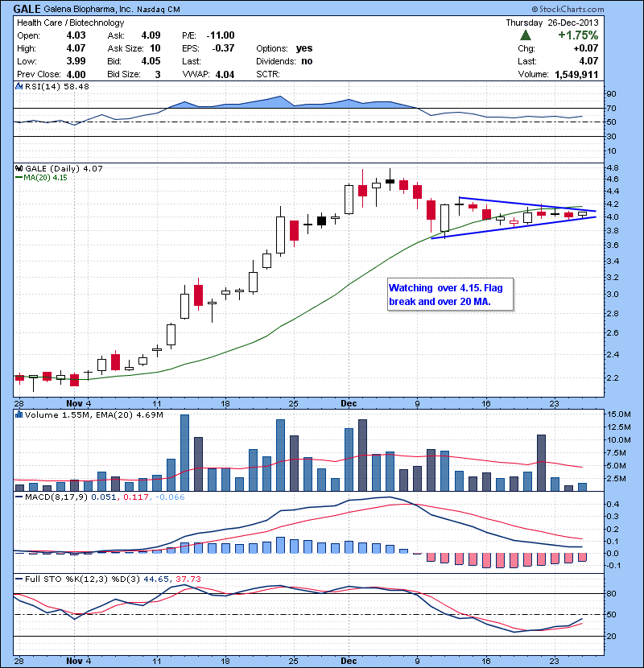
Task: Click the Dec label on the price chart axis
Action: coord(349,403)
